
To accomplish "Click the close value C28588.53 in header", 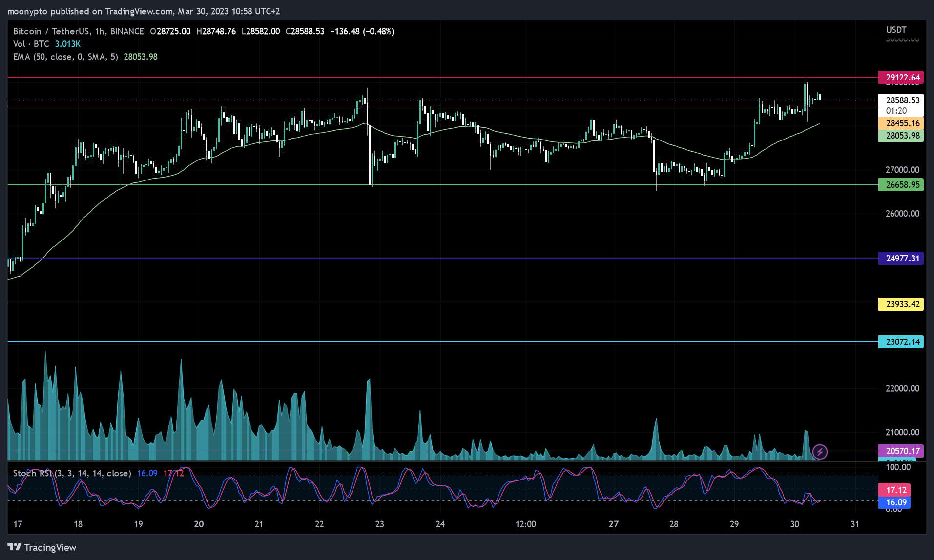I will tap(305, 31).
